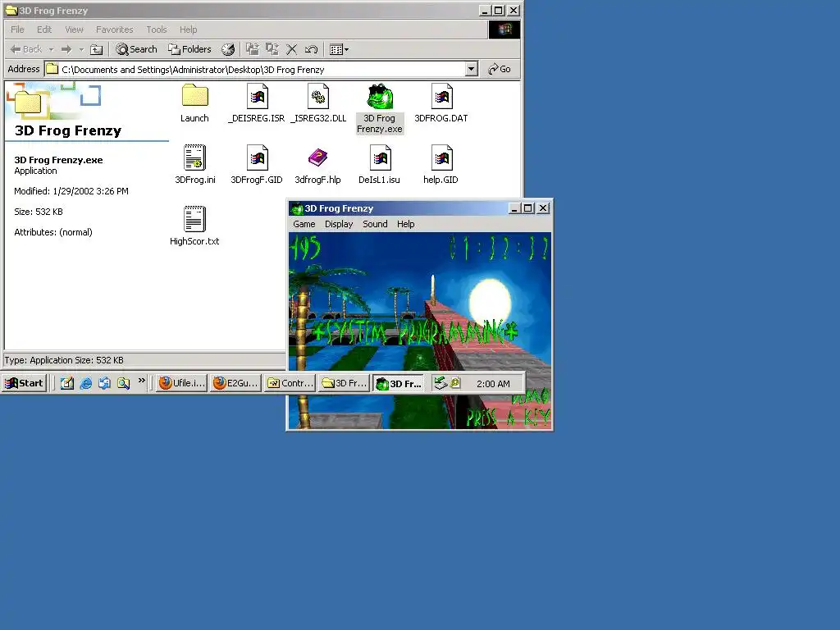Select the help.GID file icon
Image resolution: width=840 pixels, height=630 pixels.
(441, 157)
